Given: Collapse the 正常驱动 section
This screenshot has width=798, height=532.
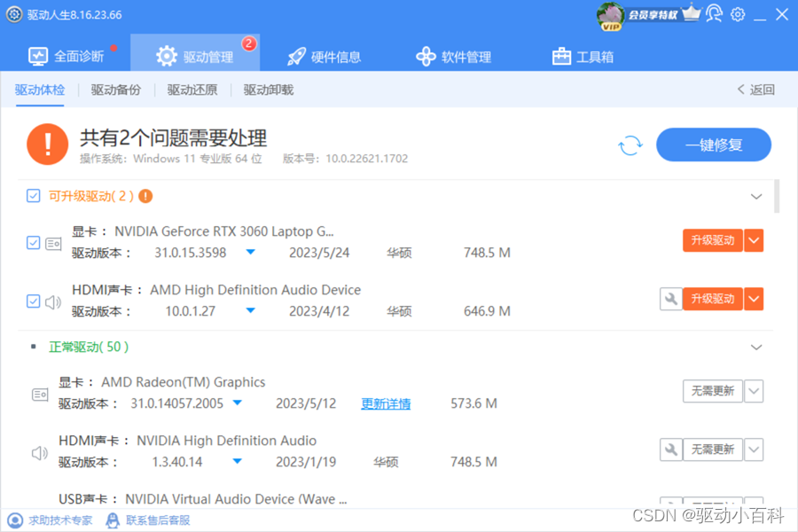Looking at the screenshot, I should (x=756, y=348).
